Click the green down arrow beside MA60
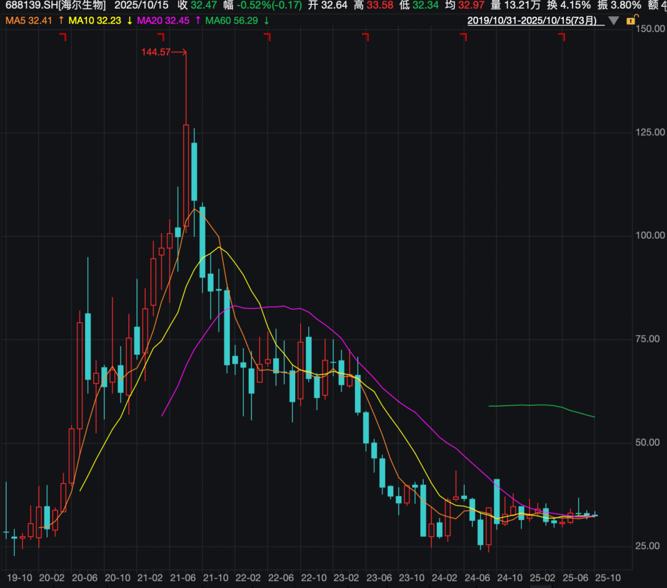The width and height of the screenshot is (667, 588). click(267, 20)
